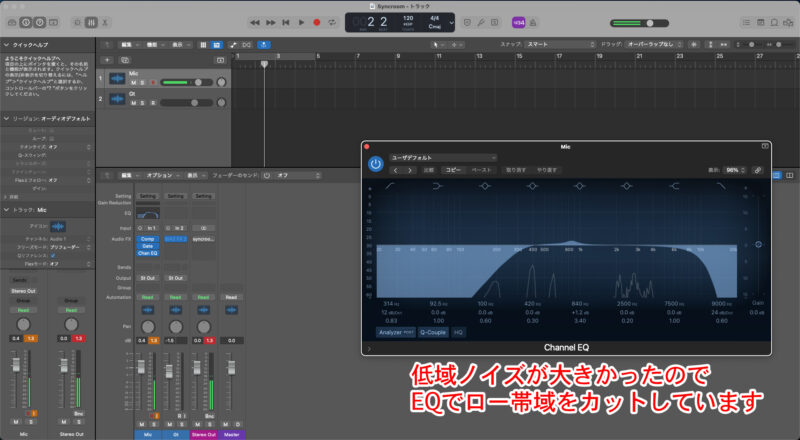Open the Note Pads button
This screenshot has width=800, height=440.
761,22
